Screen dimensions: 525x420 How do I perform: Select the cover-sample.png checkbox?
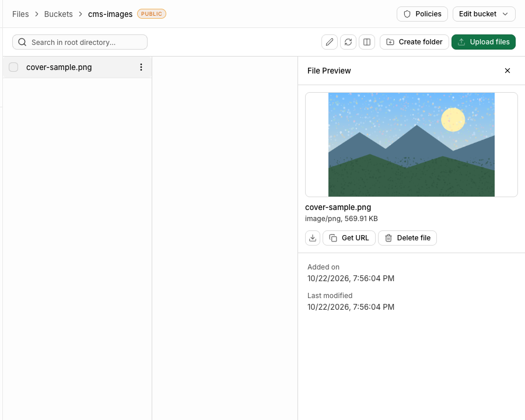(13, 67)
